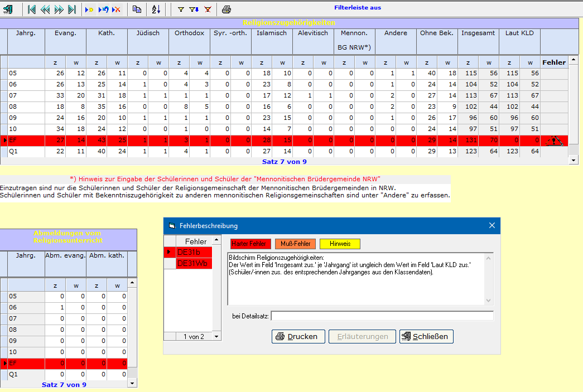Click the exit door icon in toolbar
583x392 pixels.
coord(8,9)
